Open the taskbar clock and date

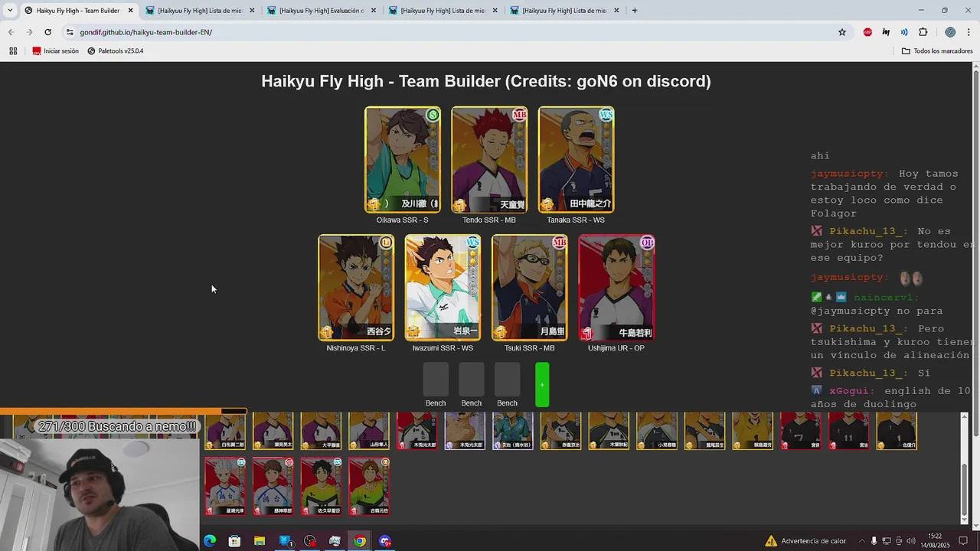coord(936,541)
